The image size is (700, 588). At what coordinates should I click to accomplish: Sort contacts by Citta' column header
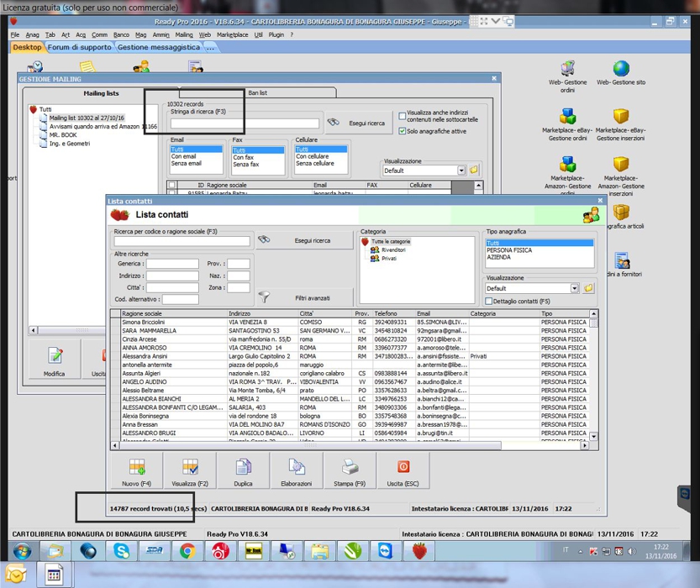tap(325, 313)
